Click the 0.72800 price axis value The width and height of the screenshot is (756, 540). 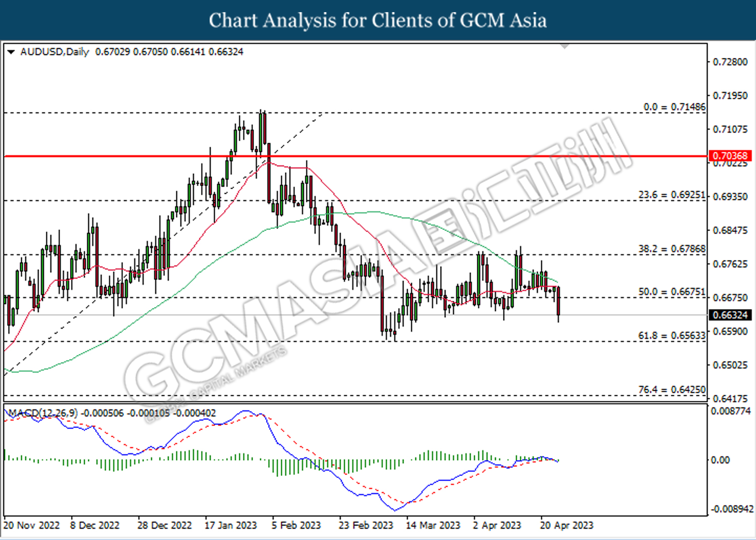coord(730,62)
